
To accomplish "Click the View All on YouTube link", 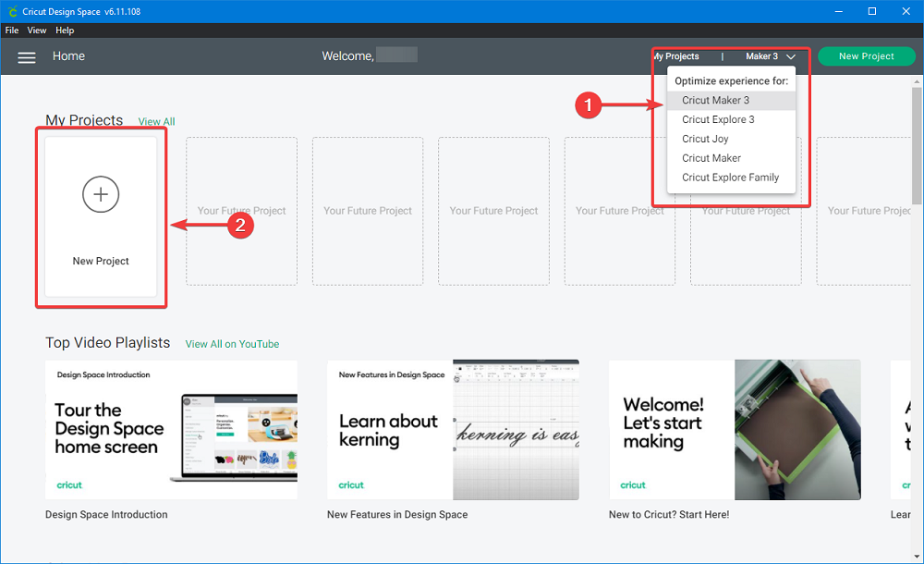I will (232, 344).
